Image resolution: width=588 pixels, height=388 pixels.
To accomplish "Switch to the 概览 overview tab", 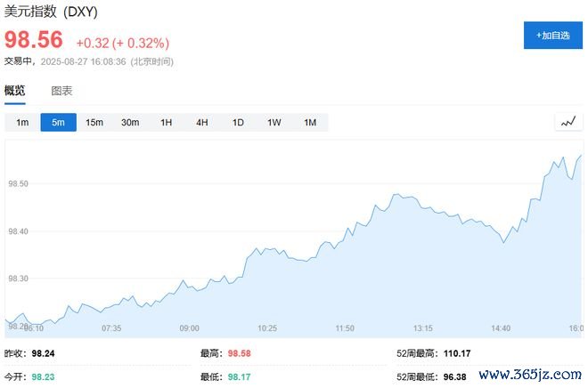I will coord(15,91).
